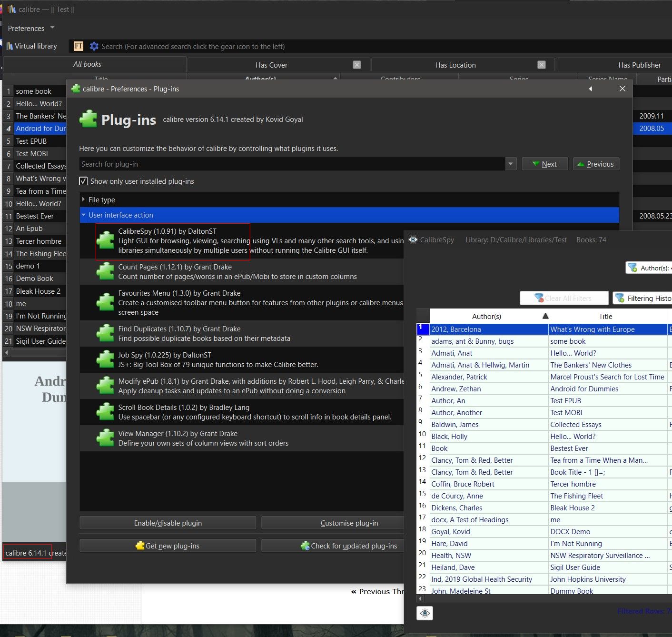Image resolution: width=672 pixels, height=637 pixels.
Task: Toggle Show only user installed plug-ins
Action: (84, 181)
